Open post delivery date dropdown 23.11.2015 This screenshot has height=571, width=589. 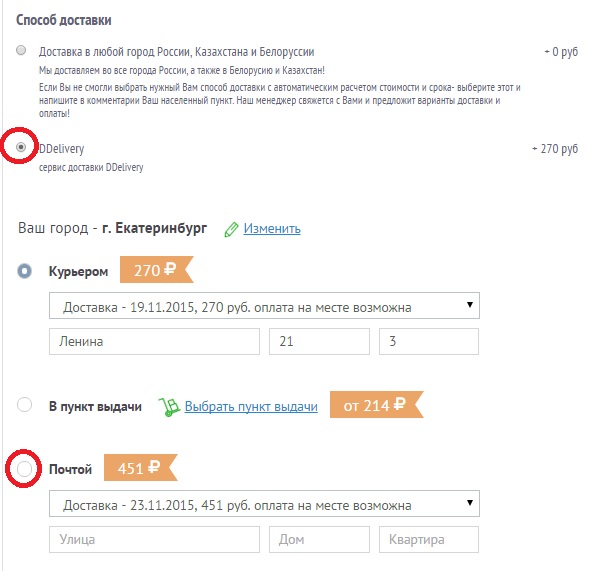pos(264,504)
